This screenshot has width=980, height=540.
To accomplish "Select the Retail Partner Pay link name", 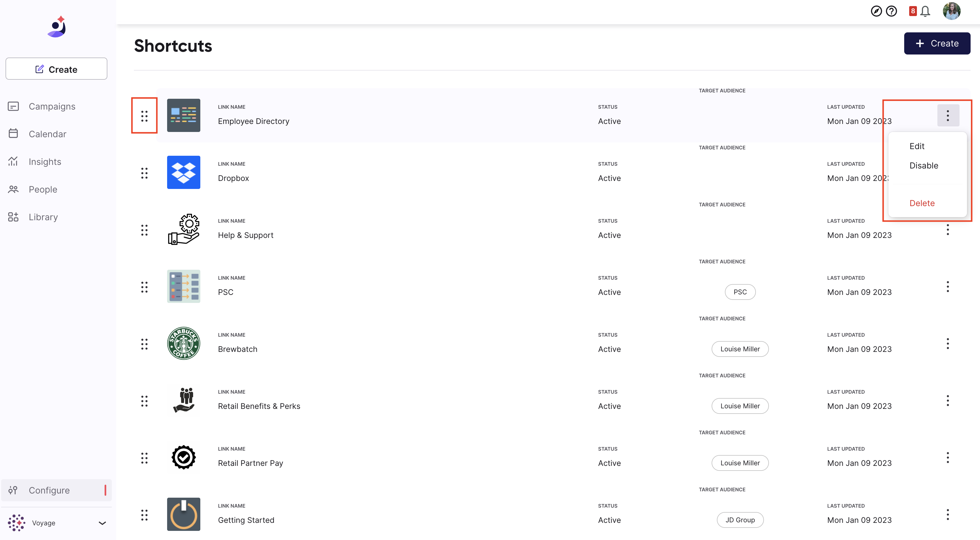I will [250, 464].
